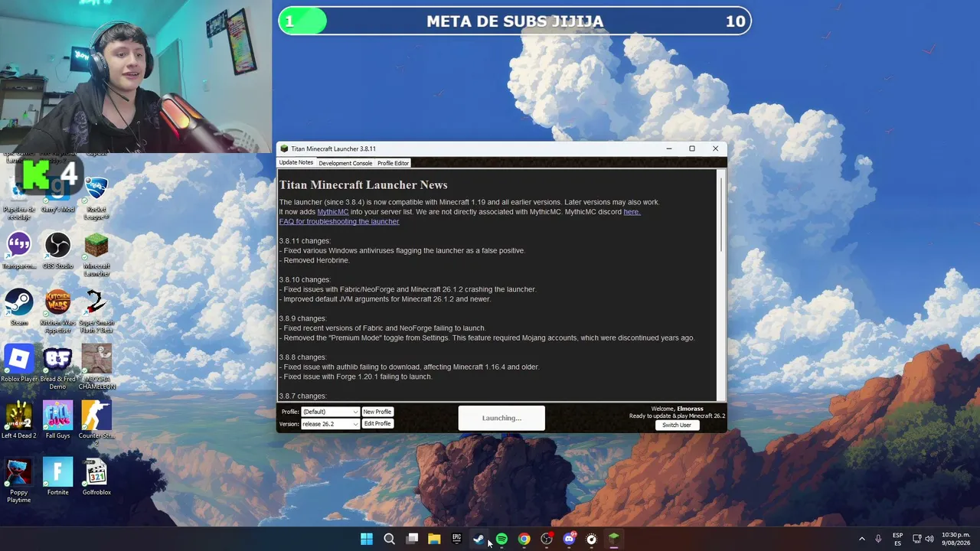The height and width of the screenshot is (551, 980).
Task: Open FAQ for troubleshooting the launcher link
Action: 339,222
